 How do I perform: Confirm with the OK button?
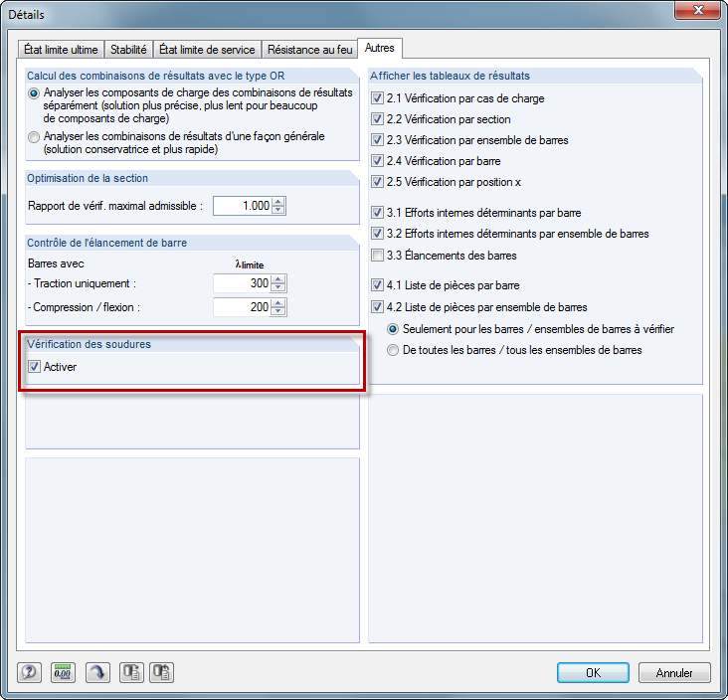[593, 672]
